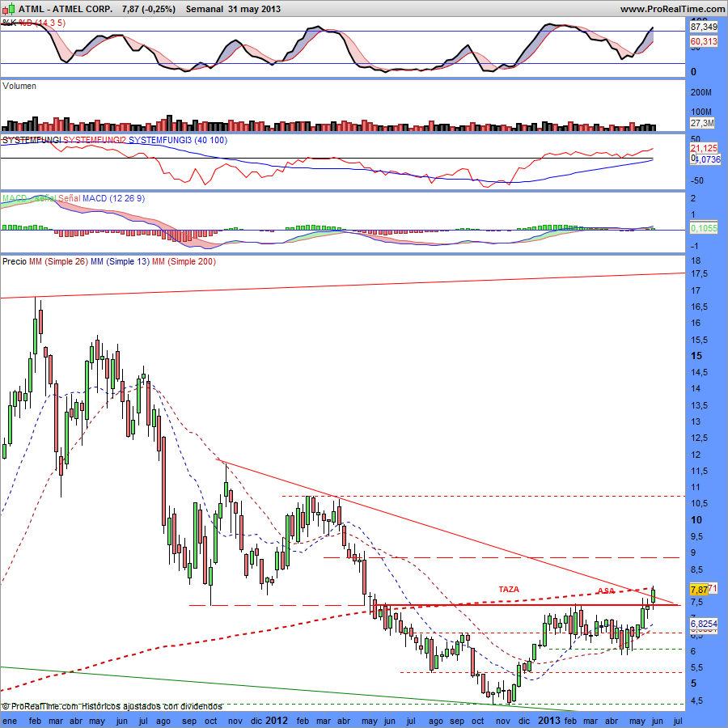Select the ATML - ATMEL CORP. title
Viewport: 728px width, 728px height.
tap(66, 9)
